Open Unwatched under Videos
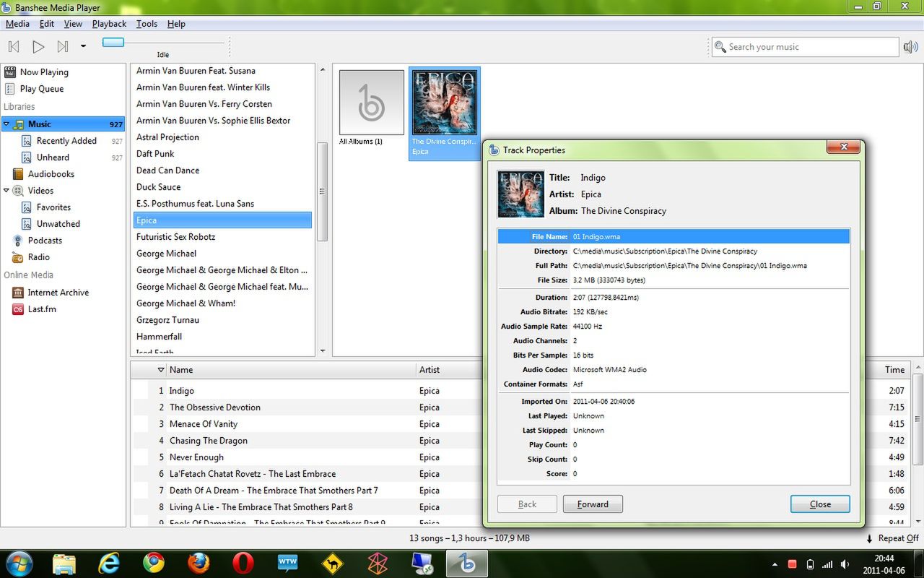 pos(58,224)
